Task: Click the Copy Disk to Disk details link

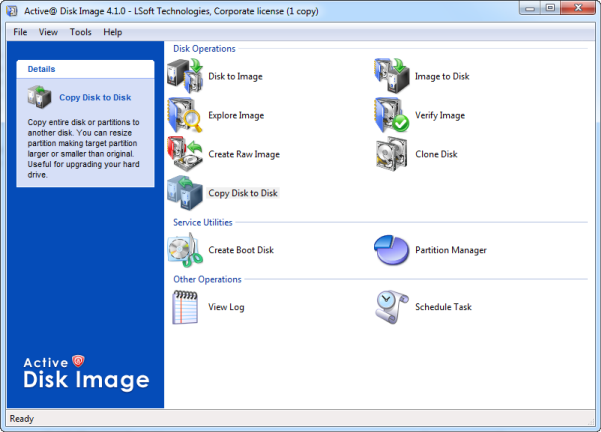Action: [95, 97]
